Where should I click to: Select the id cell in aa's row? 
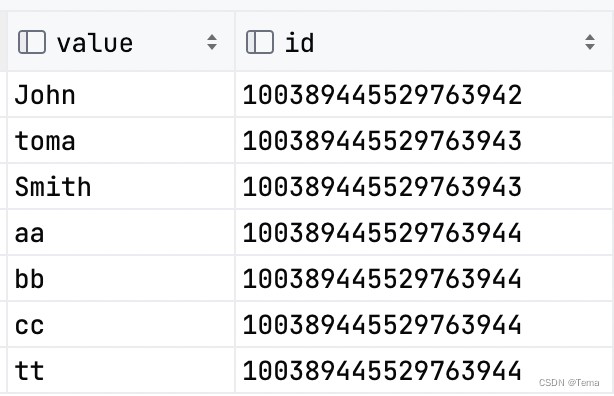(x=424, y=233)
